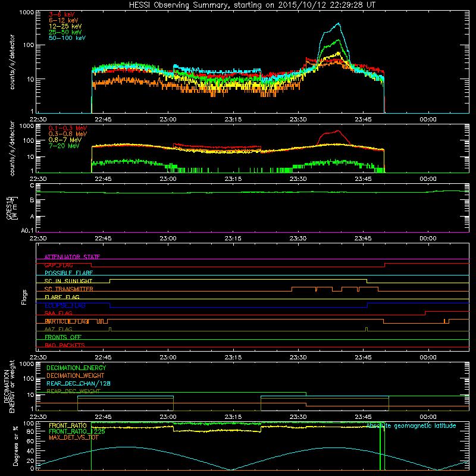
Task: Select the REAR_DEC_WEIGHT legend label
Action: point(73,391)
